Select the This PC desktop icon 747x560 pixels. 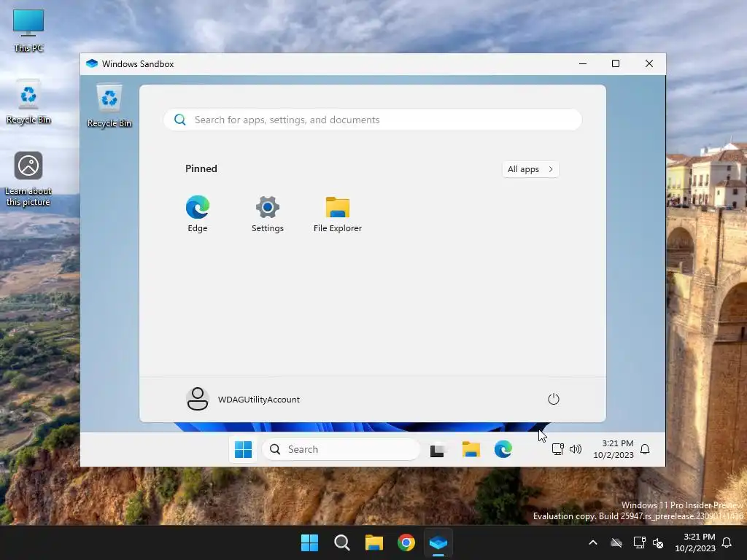coord(28,31)
